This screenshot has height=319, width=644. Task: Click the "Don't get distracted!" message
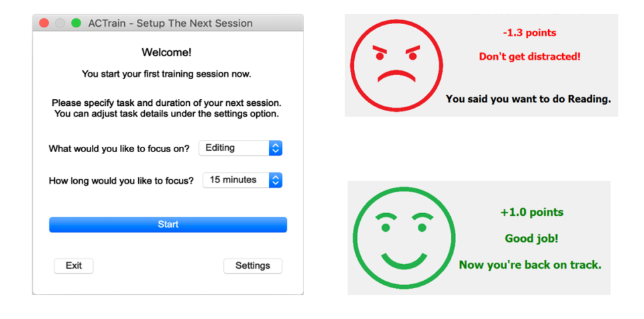click(x=529, y=56)
